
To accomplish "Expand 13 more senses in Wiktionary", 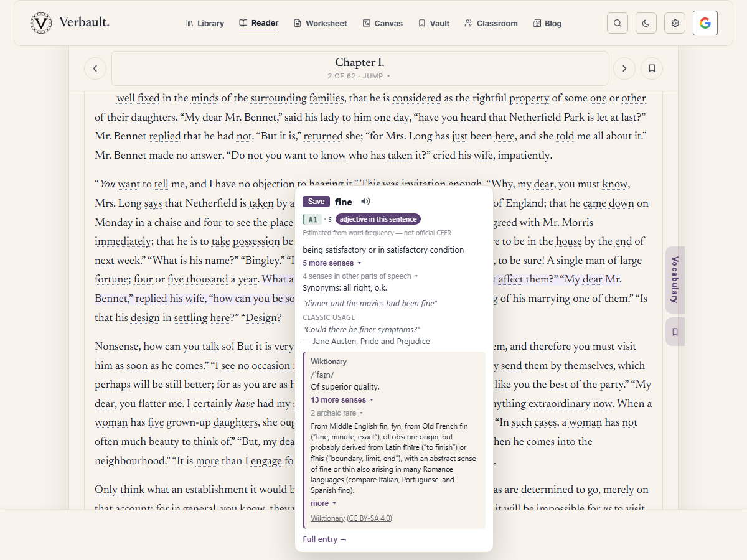I will 342,400.
